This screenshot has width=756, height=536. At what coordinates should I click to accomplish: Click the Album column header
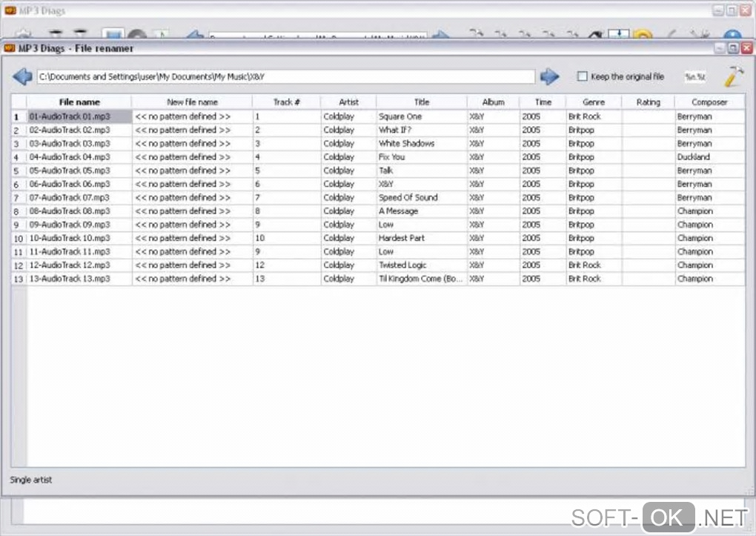click(493, 102)
